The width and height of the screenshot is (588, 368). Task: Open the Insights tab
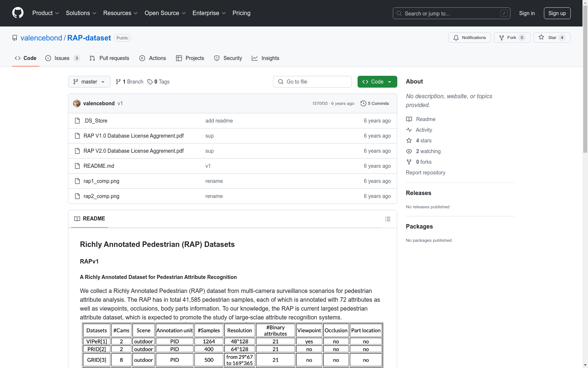click(x=266, y=58)
